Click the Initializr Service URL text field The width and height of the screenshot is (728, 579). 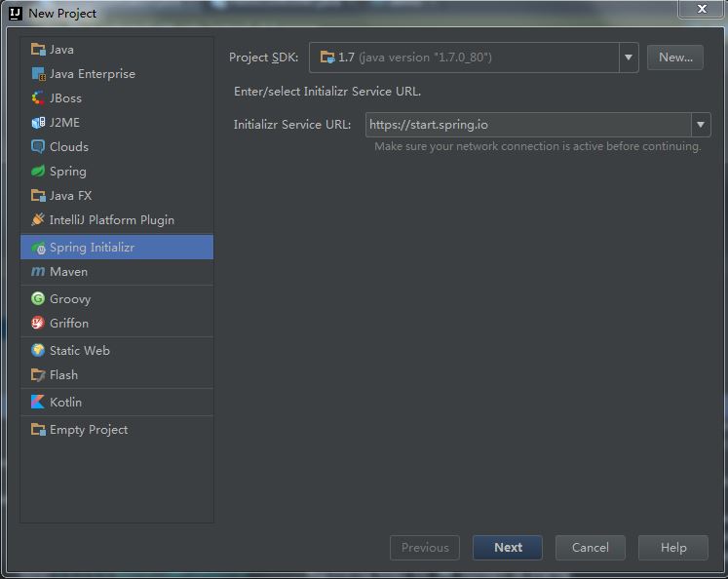tap(528, 125)
